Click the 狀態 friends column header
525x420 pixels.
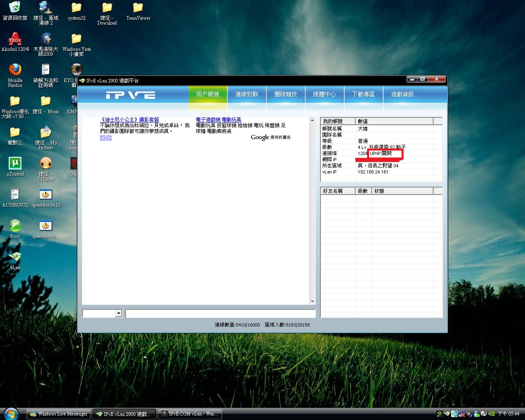coord(402,191)
